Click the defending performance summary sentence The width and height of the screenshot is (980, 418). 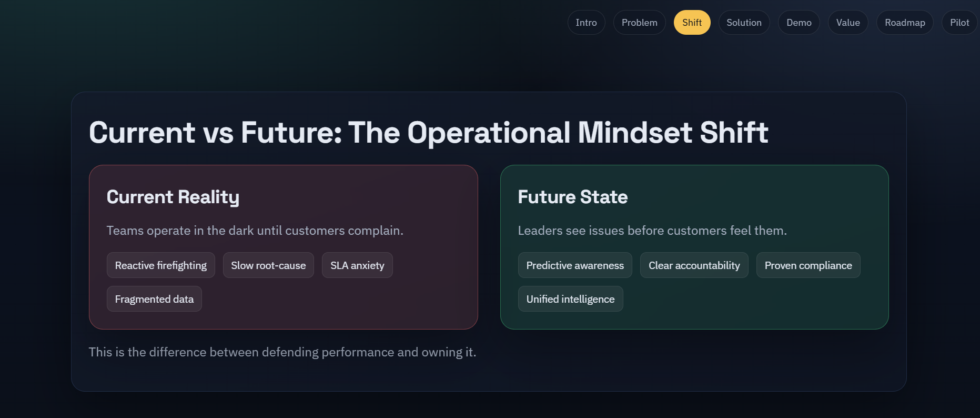tap(282, 352)
